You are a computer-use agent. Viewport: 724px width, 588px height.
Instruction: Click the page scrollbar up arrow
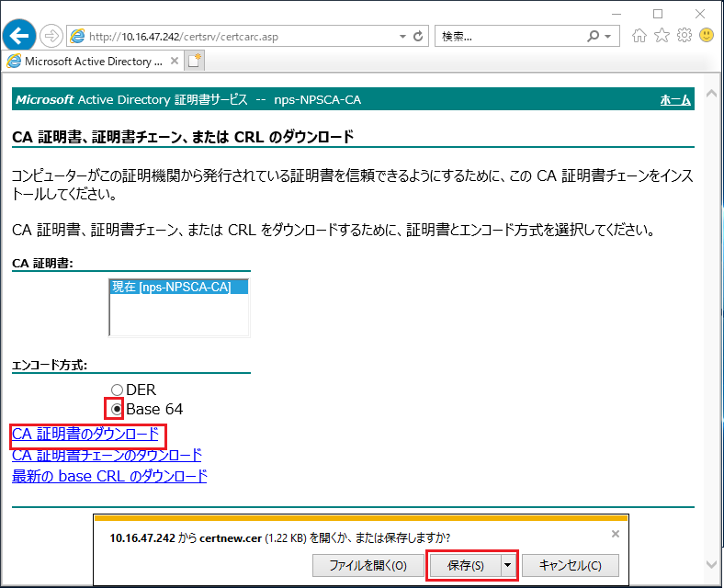(711, 94)
